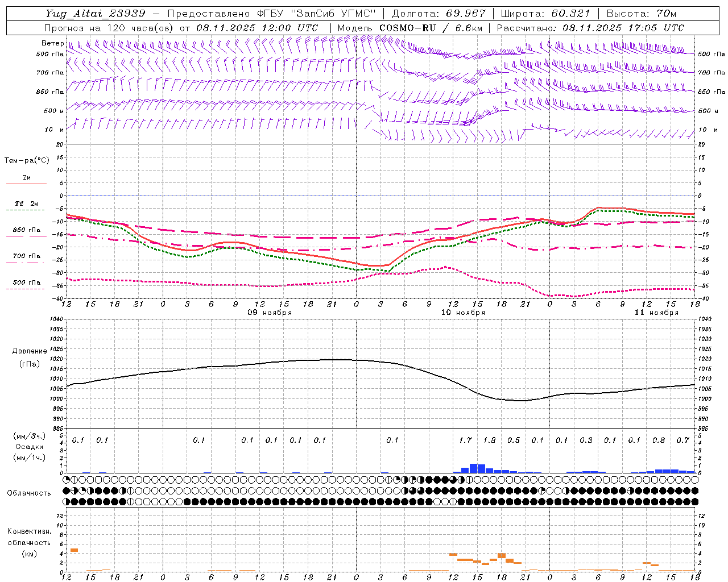Click the 1.7 precipitation total value
Viewport: 728px width, 582px height.
465,440
